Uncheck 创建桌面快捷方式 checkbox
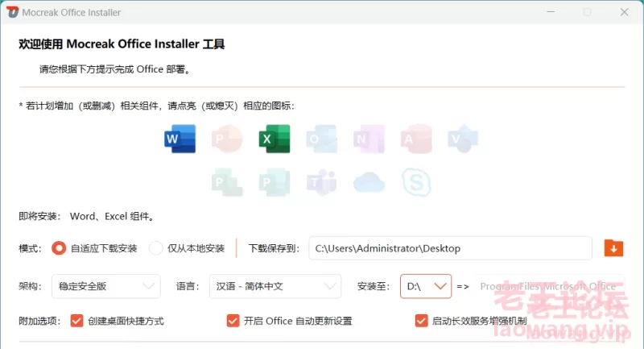644x349 pixels. click(x=76, y=321)
